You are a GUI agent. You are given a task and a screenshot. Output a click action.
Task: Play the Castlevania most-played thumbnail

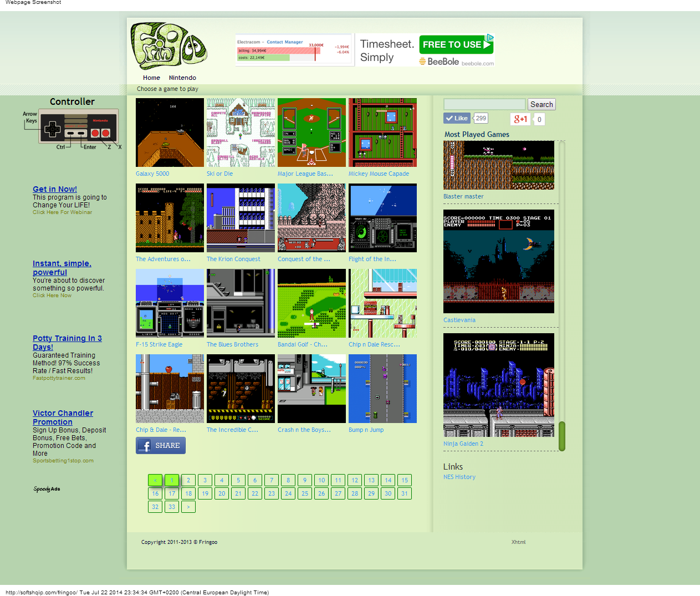[498, 261]
